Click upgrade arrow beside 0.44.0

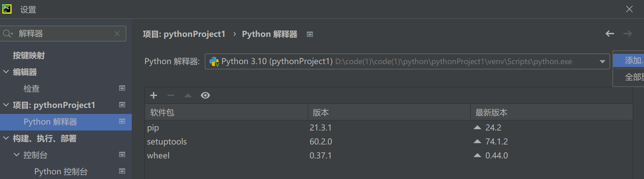point(477,155)
